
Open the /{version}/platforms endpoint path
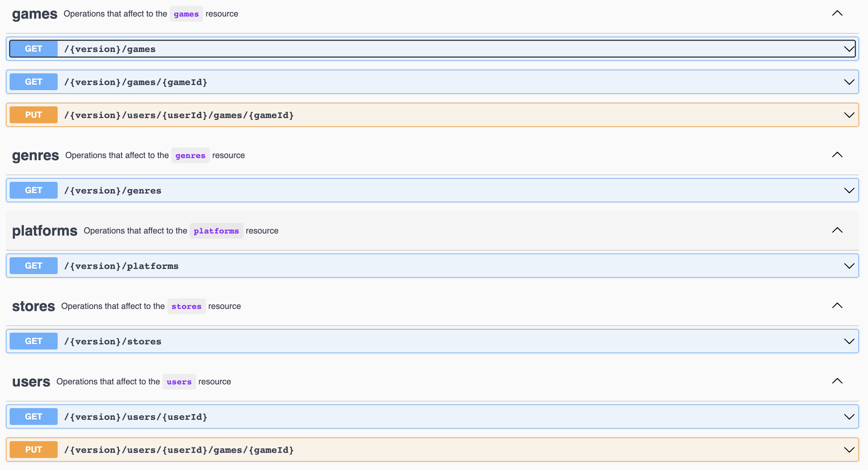tap(121, 266)
